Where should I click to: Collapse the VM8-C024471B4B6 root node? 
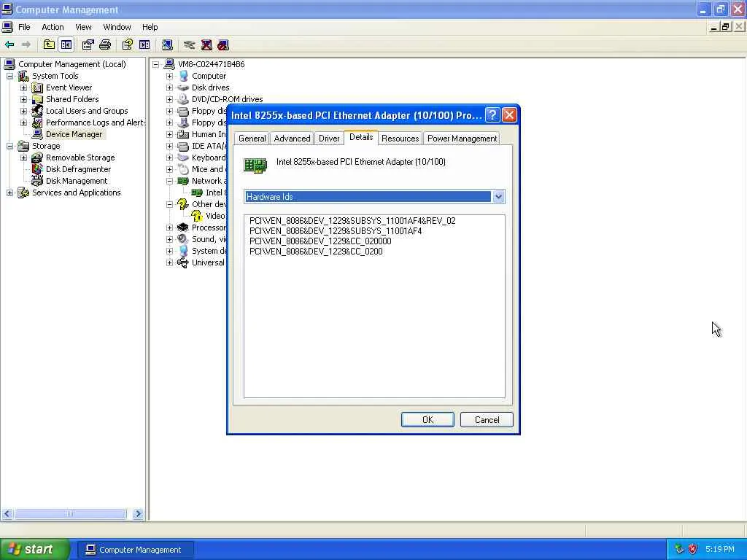pyautogui.click(x=156, y=64)
